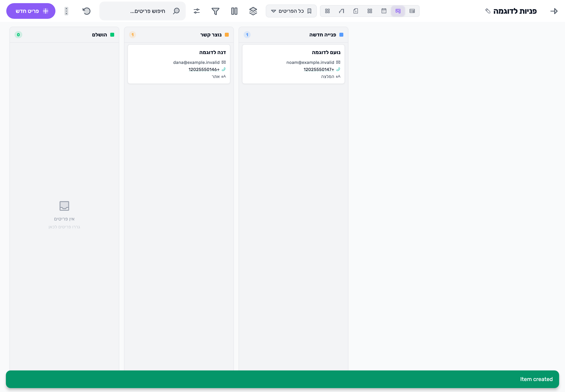The width and height of the screenshot is (565, 392).
Task: Focus the "חיפוש פריטים..." search field
Action: pyautogui.click(x=143, y=11)
